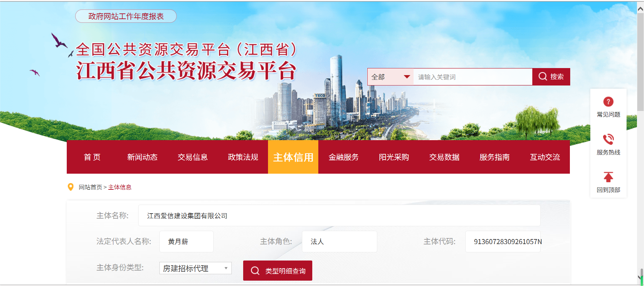Focus the 请输入关键词 search field
This screenshot has height=286, width=644.
(473, 77)
